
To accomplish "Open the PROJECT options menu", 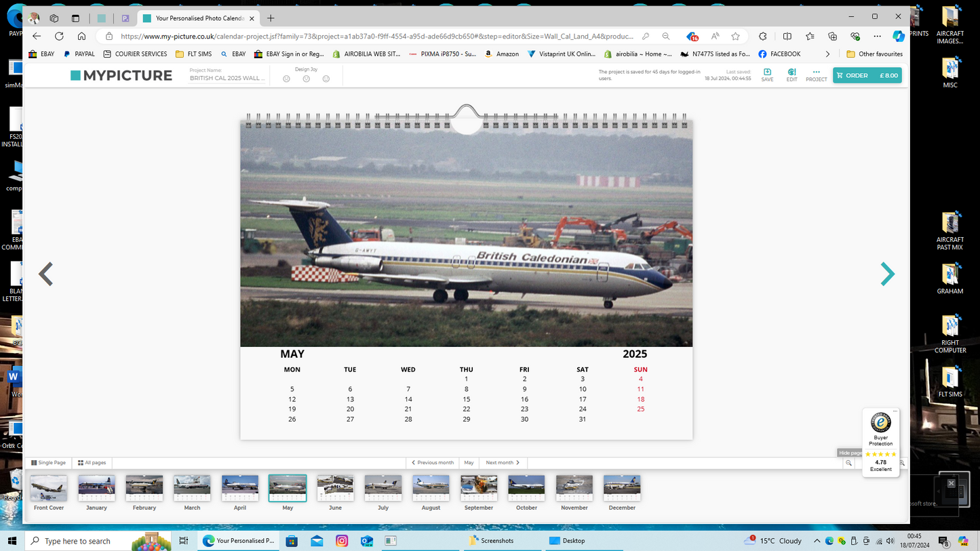I will [x=816, y=75].
